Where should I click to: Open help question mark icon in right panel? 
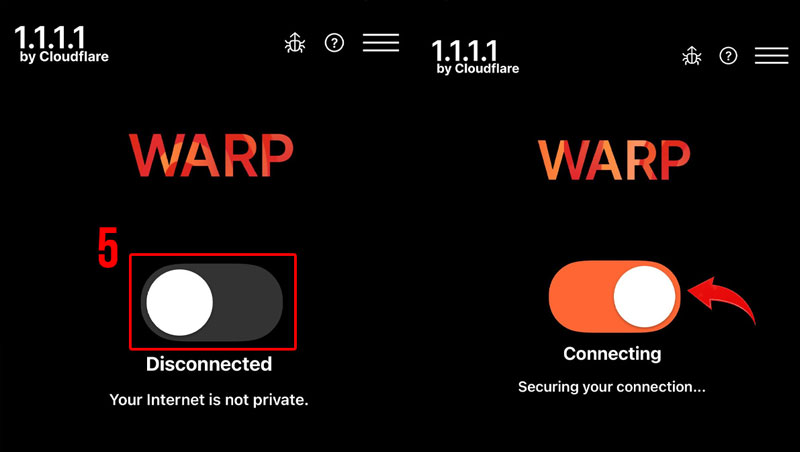point(728,56)
